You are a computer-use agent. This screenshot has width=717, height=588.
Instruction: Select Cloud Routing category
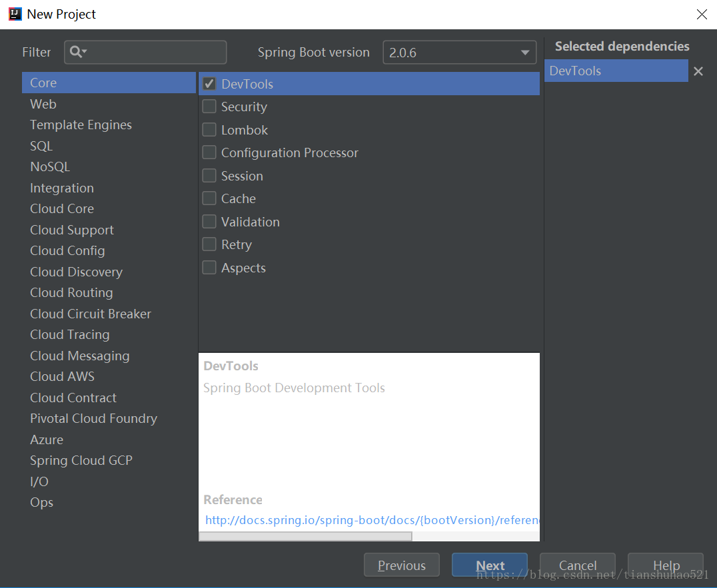109,293
